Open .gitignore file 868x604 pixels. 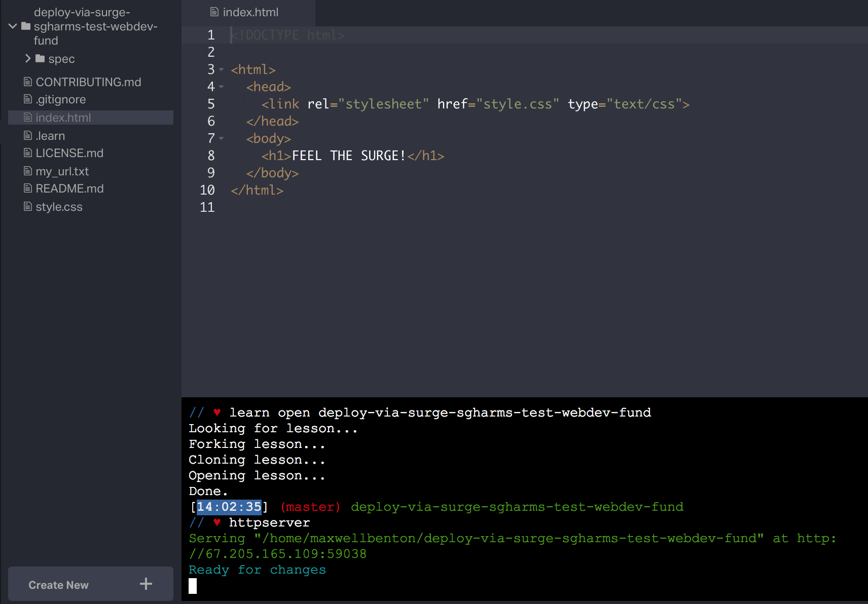61,99
